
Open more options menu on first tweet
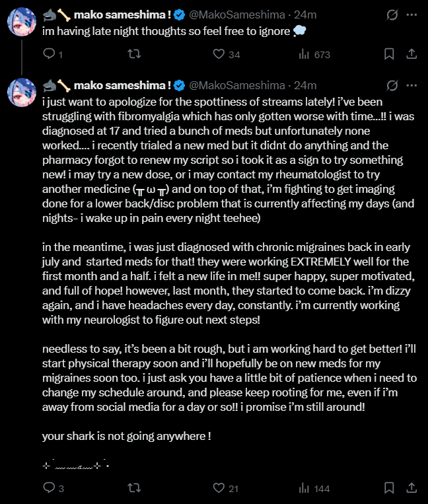click(x=411, y=15)
